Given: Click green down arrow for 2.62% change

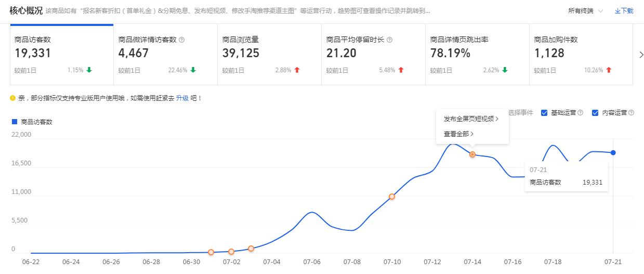Looking at the screenshot, I should [x=505, y=70].
